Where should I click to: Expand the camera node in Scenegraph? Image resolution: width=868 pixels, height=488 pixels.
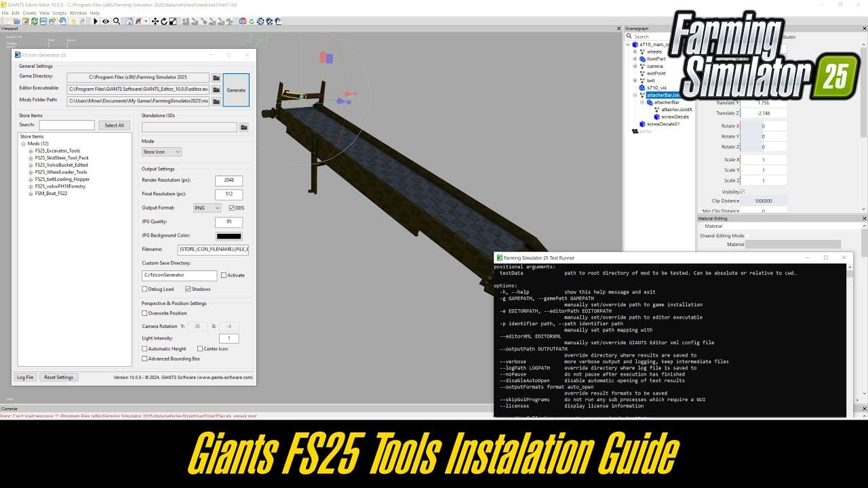coord(635,66)
